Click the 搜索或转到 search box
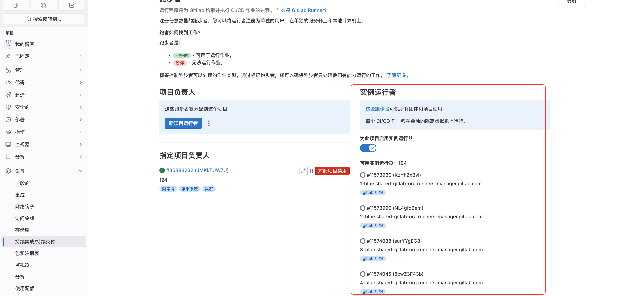Image resolution: width=644 pixels, height=296 pixels. pos(44,19)
